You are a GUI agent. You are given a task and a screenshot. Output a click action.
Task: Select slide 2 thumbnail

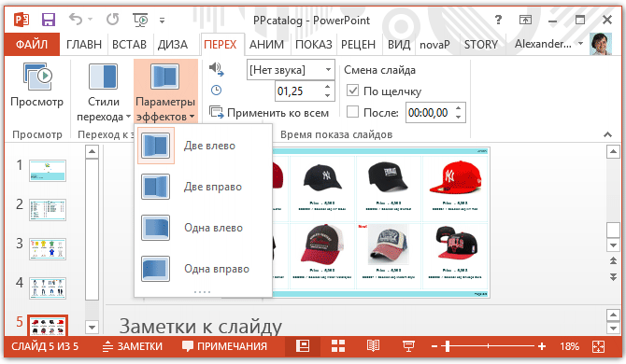[48, 210]
